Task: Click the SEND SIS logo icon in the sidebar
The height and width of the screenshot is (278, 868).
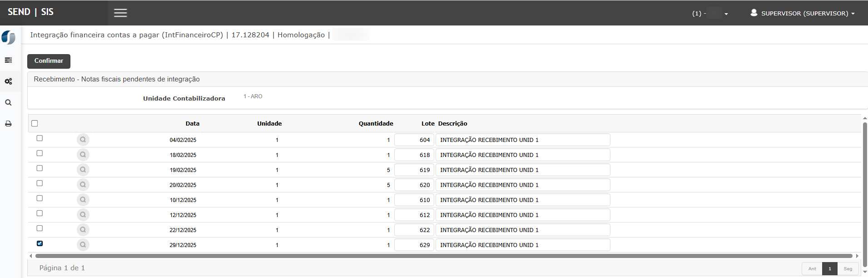Action: point(9,37)
